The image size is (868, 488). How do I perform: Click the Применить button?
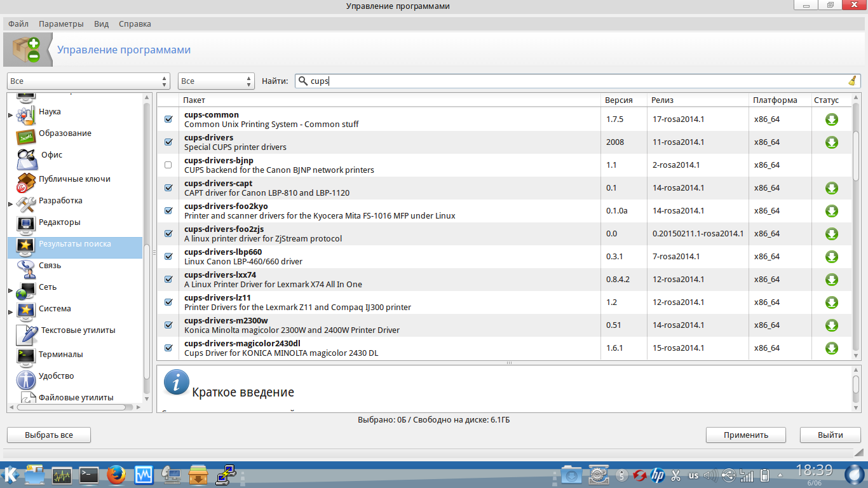(746, 435)
